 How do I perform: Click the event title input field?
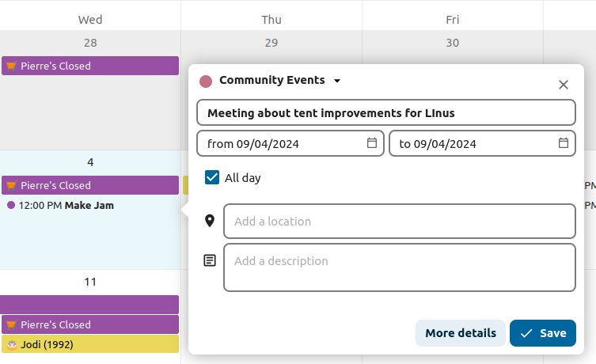click(385, 112)
